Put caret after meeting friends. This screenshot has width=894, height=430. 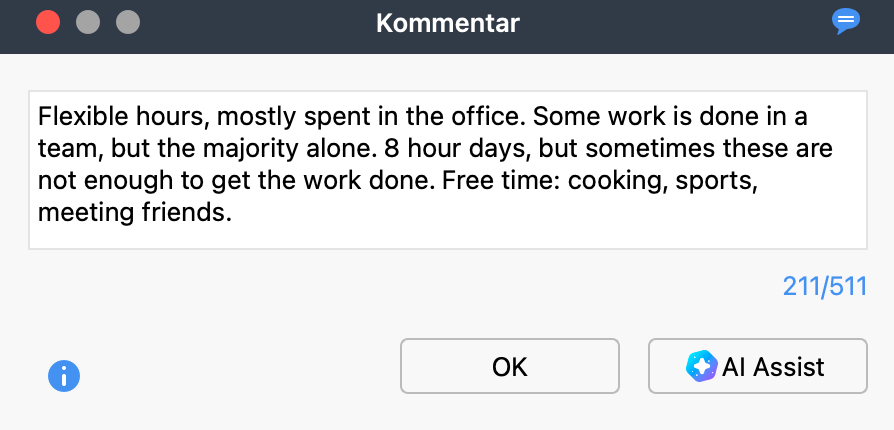[233, 213]
